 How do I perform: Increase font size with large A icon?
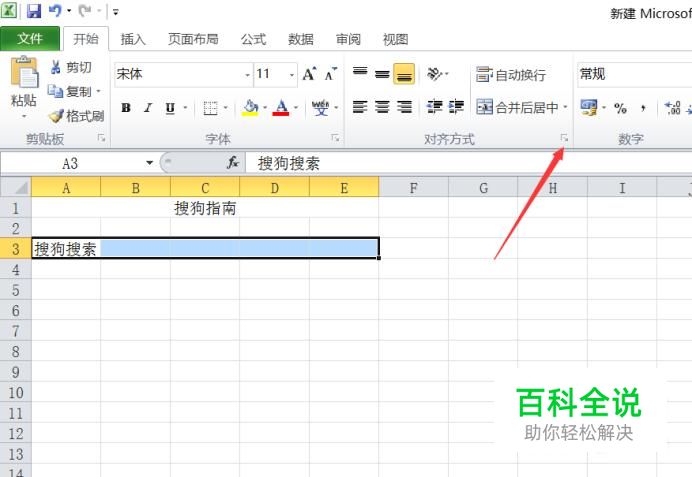[309, 74]
